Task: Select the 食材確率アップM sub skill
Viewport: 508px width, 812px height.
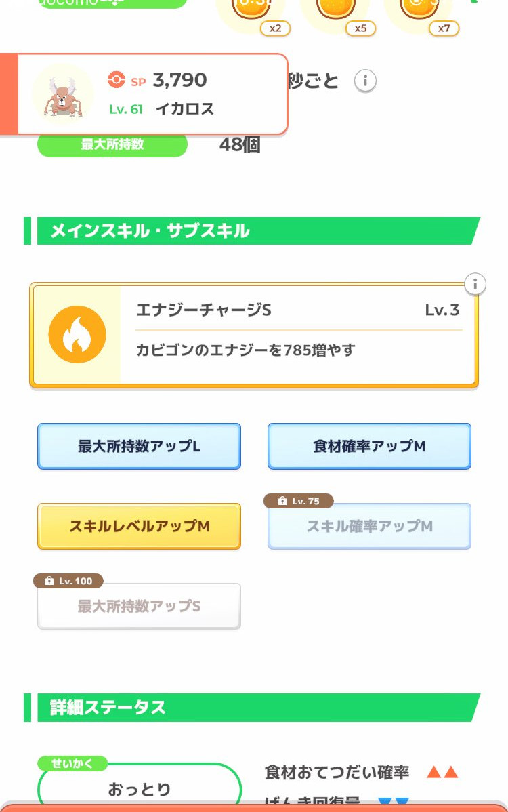Action: point(369,447)
